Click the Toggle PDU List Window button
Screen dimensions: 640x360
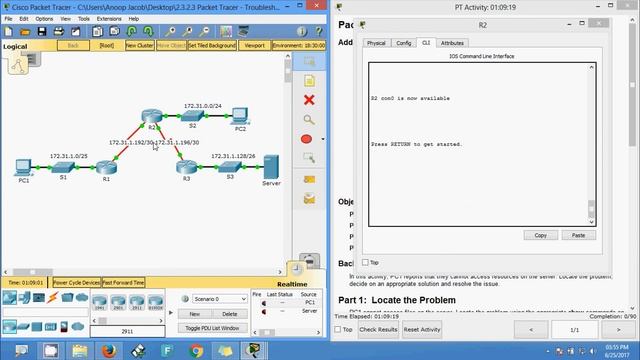click(212, 328)
